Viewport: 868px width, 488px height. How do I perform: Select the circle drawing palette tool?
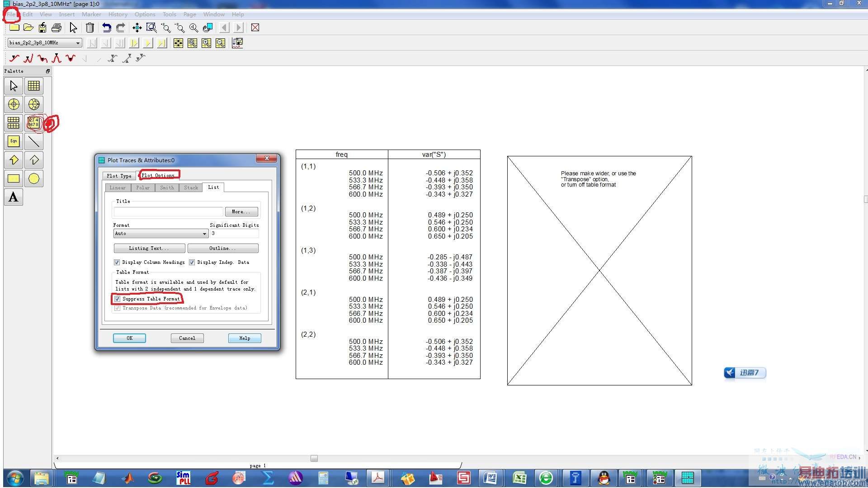click(34, 178)
